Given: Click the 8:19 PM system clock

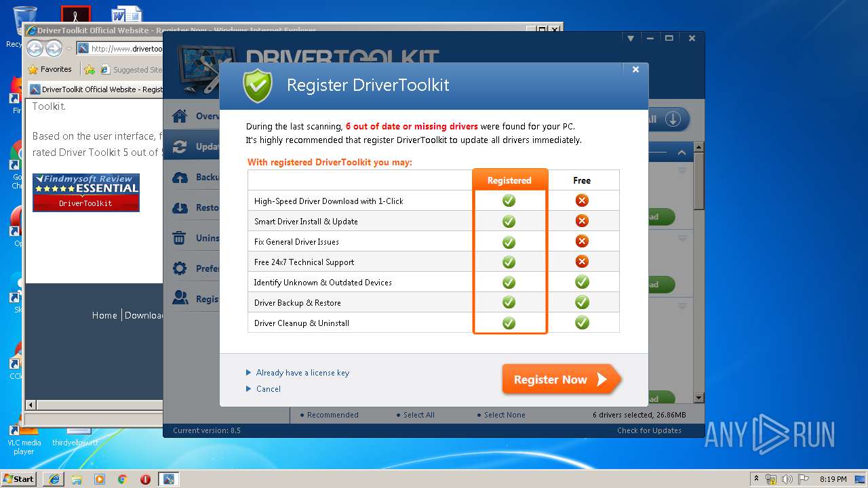Looking at the screenshot, I should (x=833, y=479).
